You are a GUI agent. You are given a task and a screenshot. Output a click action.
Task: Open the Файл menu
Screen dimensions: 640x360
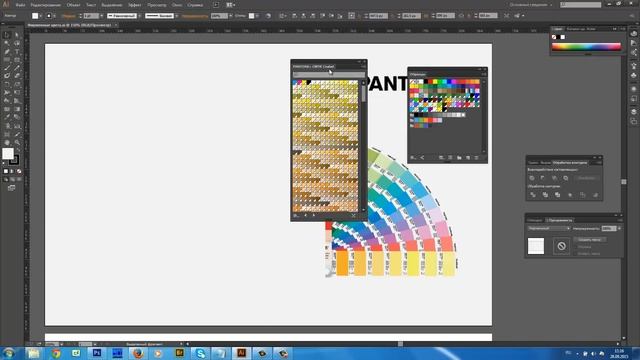(20, 5)
